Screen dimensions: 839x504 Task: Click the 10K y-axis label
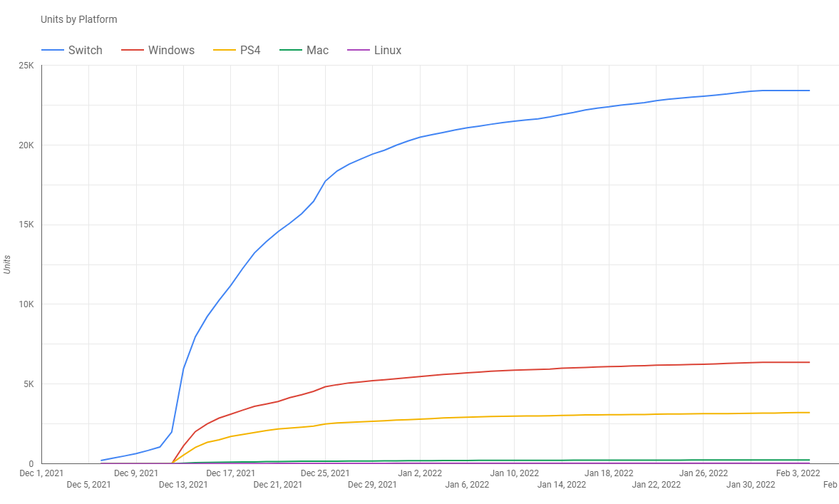[26, 304]
